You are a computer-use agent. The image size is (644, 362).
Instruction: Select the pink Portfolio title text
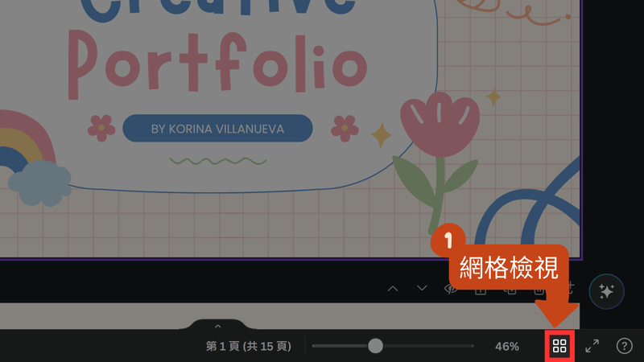[213, 64]
